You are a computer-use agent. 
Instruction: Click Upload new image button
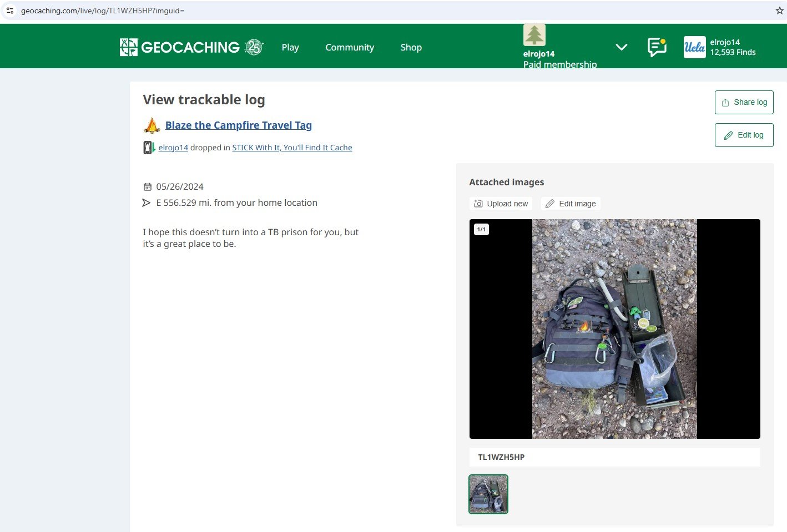501,204
